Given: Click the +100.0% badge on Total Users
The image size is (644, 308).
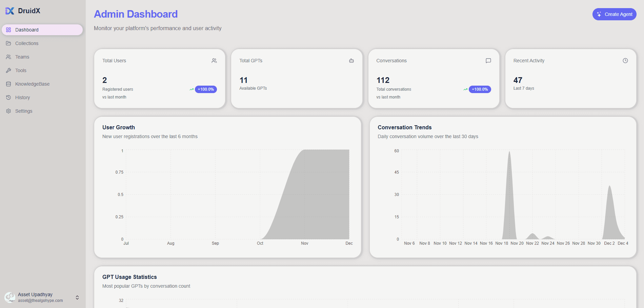Looking at the screenshot, I should coord(205,89).
